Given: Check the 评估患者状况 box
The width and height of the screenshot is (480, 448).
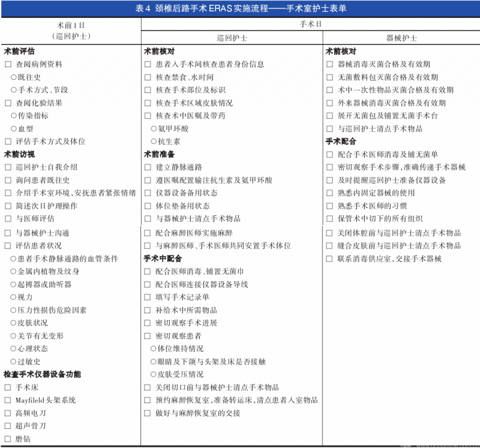Looking at the screenshot, I should coord(8,246).
